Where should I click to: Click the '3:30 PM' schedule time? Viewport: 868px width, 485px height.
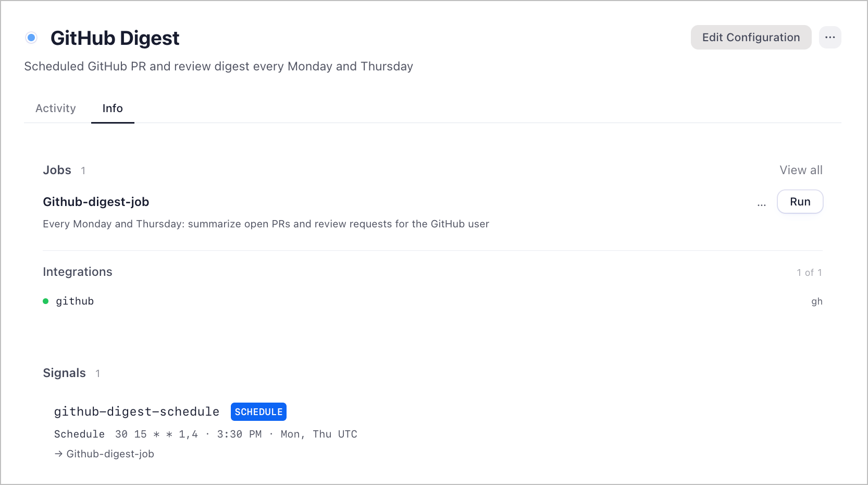[240, 434]
